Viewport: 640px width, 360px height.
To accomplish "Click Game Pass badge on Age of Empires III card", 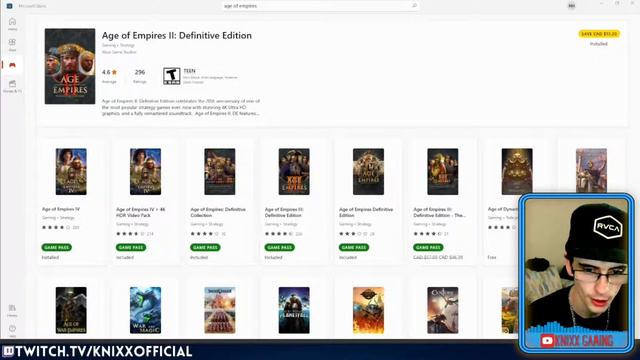I will tap(279, 247).
